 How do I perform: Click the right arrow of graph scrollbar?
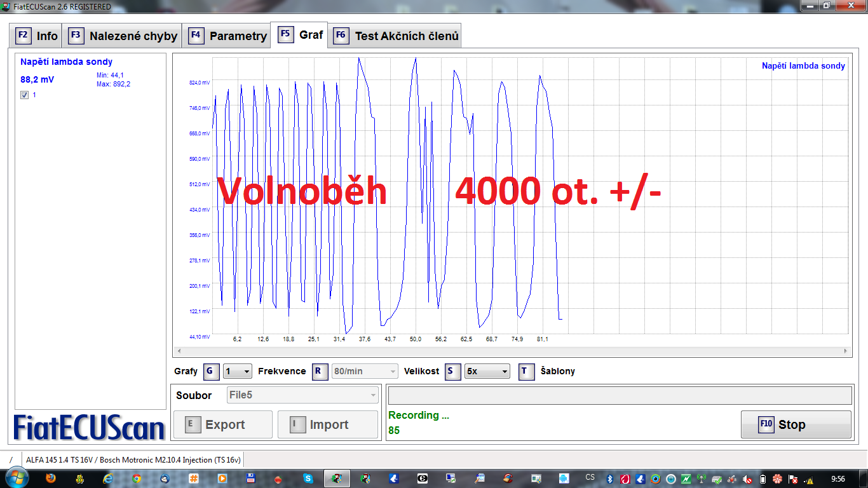click(845, 351)
